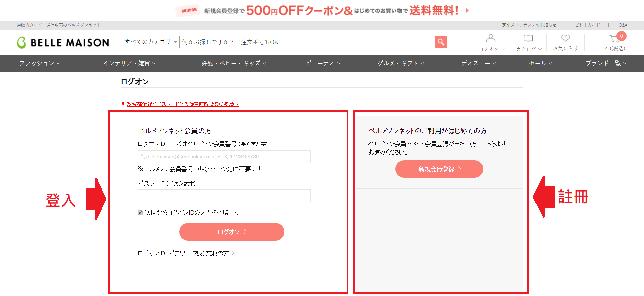Open the Q&A link

[x=623, y=25]
